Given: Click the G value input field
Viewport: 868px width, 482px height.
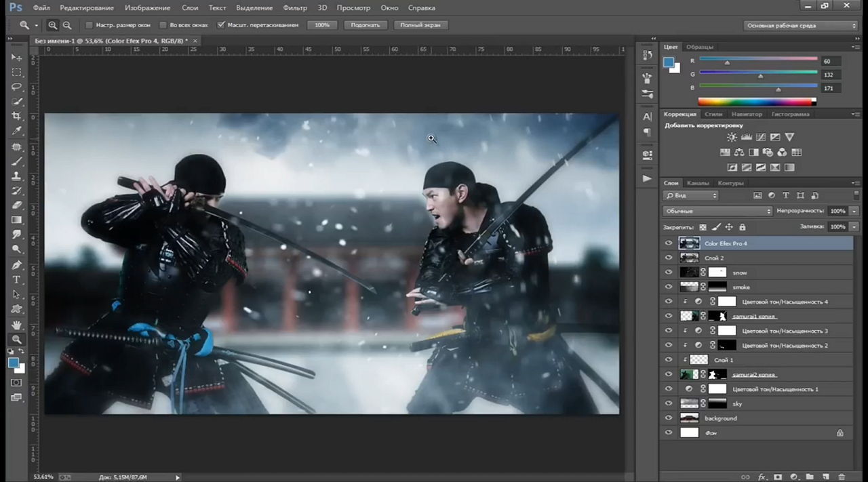Looking at the screenshot, I should point(831,75).
